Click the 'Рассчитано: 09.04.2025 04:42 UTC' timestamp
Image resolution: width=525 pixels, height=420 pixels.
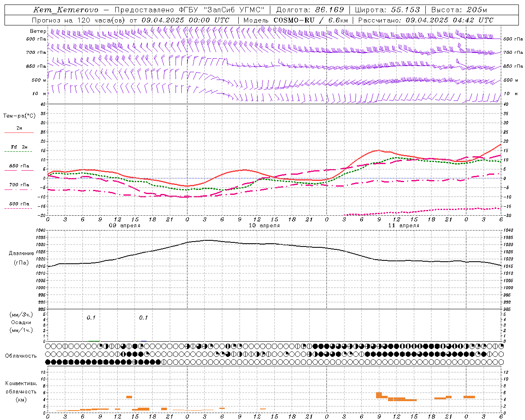(426, 20)
